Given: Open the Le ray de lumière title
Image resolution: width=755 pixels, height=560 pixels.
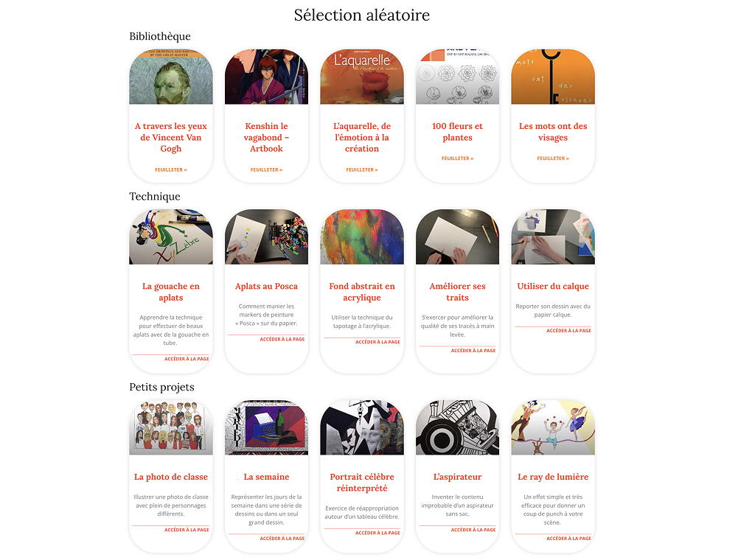Looking at the screenshot, I should [553, 477].
